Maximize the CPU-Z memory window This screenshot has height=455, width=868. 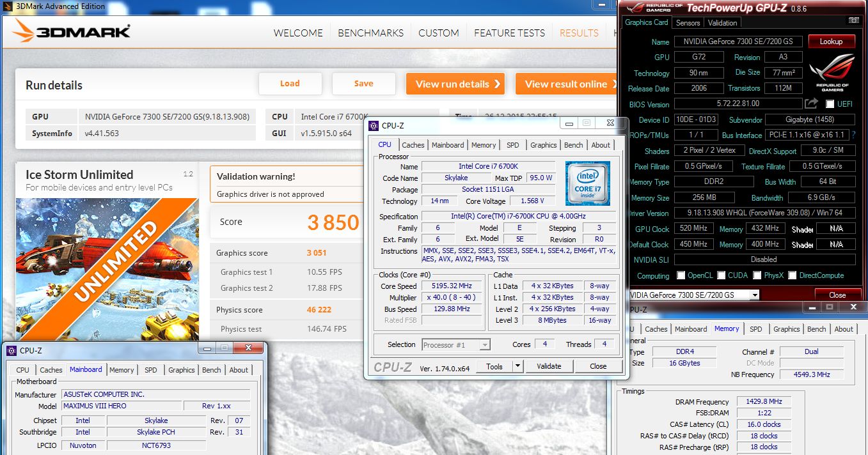point(830,307)
